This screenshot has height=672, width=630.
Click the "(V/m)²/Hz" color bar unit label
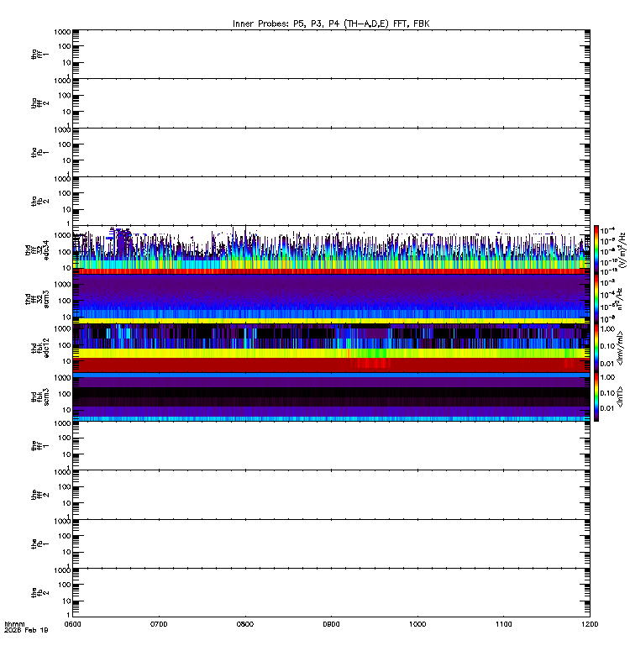(622, 249)
